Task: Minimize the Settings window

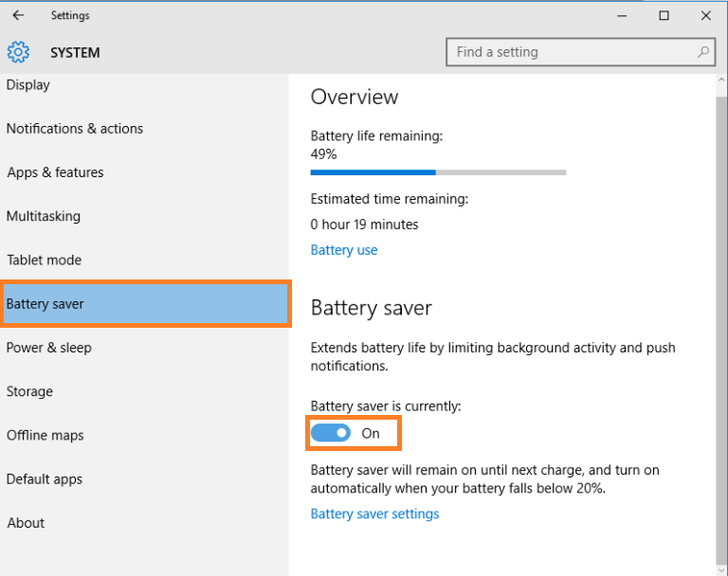Action: point(622,16)
